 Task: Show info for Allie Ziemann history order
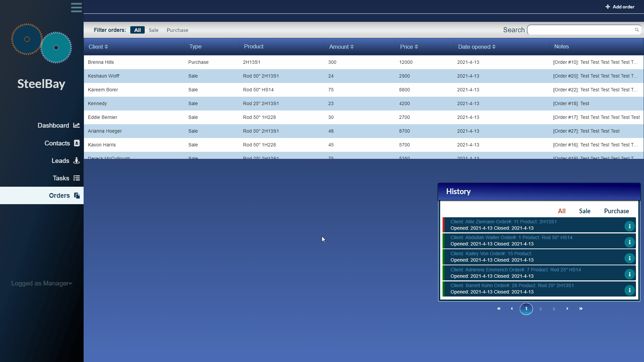point(630,226)
